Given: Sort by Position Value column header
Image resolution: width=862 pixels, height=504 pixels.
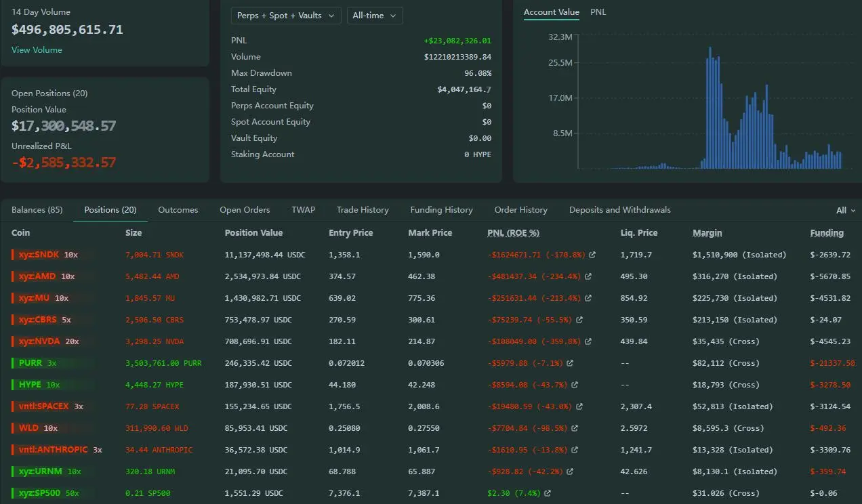Looking at the screenshot, I should (x=253, y=232).
